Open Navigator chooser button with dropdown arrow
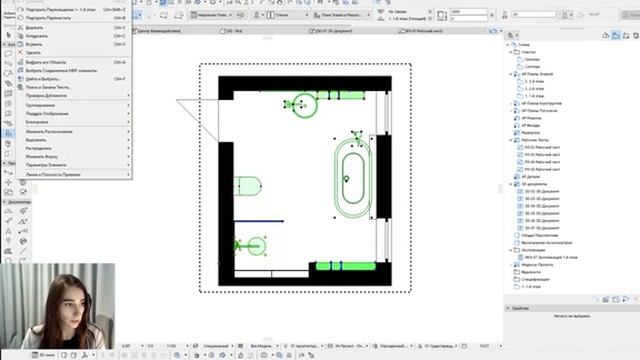Screen dimensions: 640x360 pos(511,36)
